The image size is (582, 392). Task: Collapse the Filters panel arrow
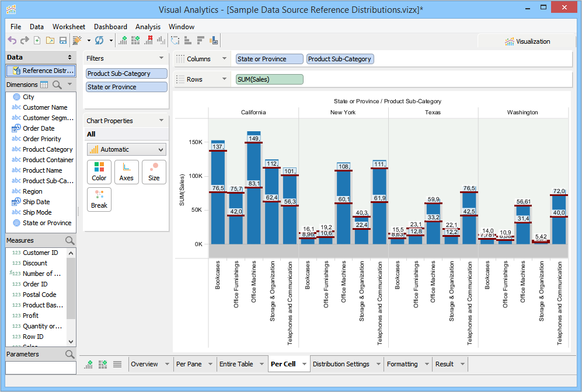[x=162, y=58]
